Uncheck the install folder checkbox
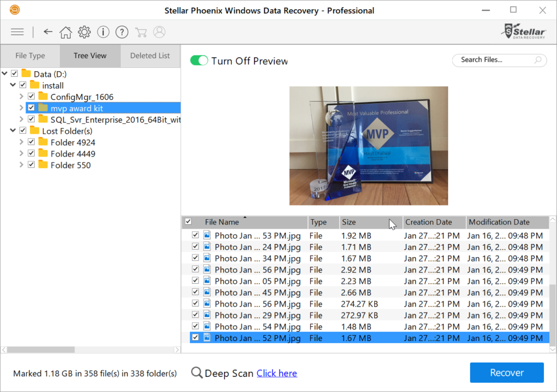557x392 pixels. click(x=23, y=85)
